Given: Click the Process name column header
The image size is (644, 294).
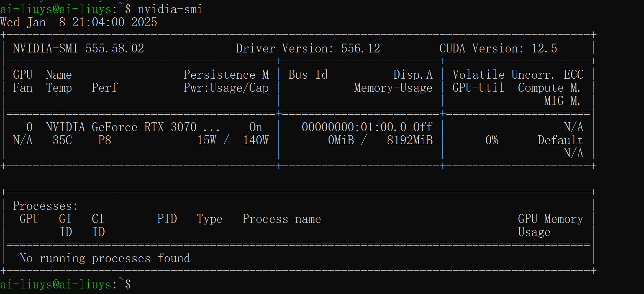Looking at the screenshot, I should pos(281,219).
